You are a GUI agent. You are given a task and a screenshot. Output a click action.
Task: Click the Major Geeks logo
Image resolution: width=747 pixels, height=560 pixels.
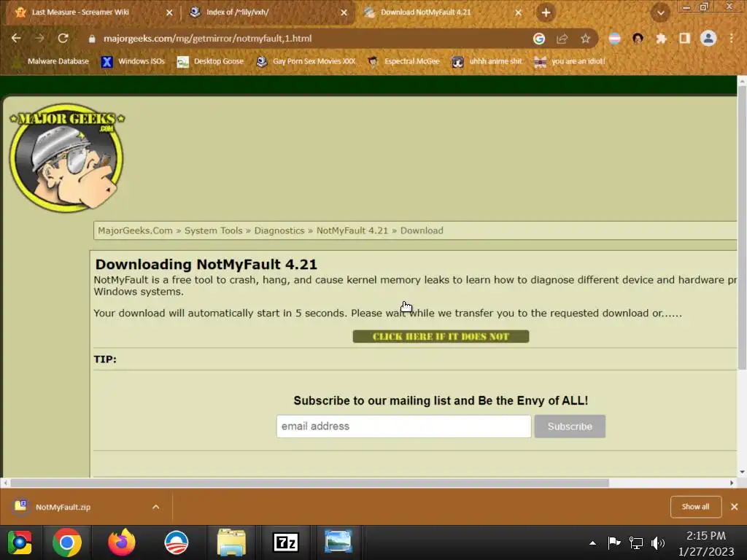pyautogui.click(x=66, y=157)
